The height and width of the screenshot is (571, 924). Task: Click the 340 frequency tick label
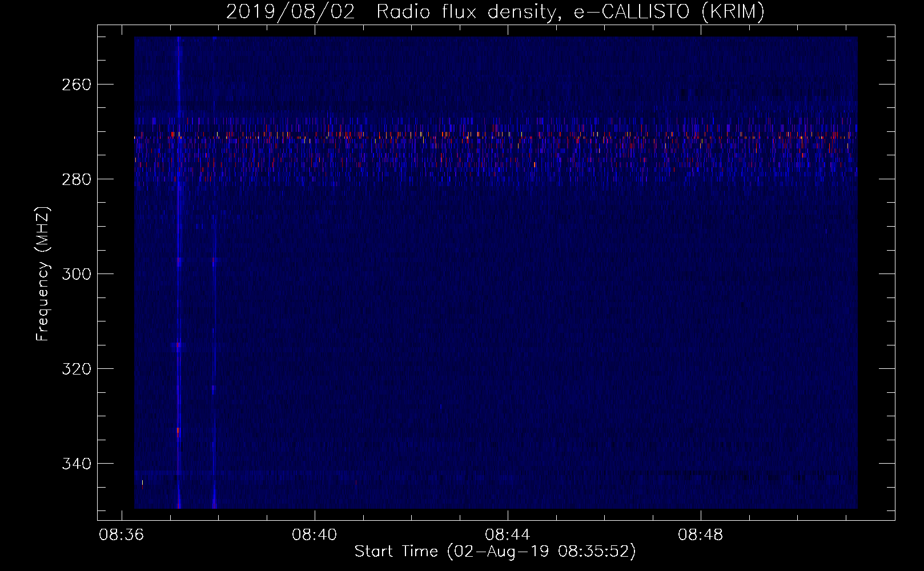76,464
